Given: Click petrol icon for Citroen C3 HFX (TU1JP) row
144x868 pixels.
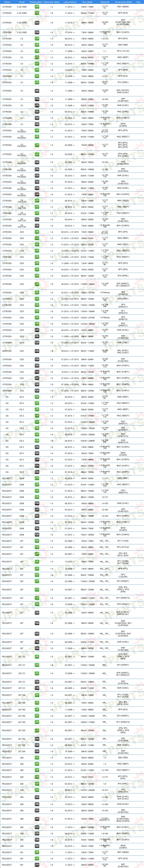Looking at the screenshot, I should pos(37,51).
